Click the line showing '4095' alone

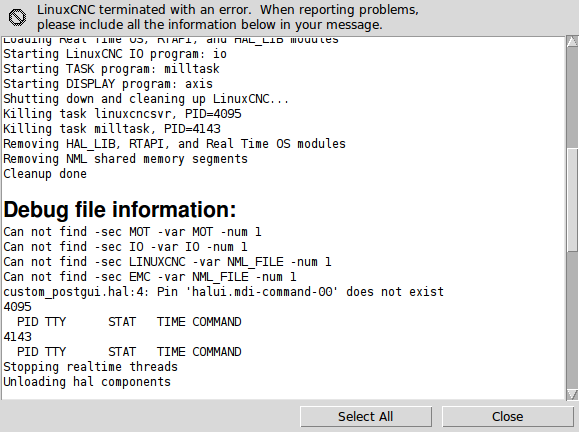17,307
